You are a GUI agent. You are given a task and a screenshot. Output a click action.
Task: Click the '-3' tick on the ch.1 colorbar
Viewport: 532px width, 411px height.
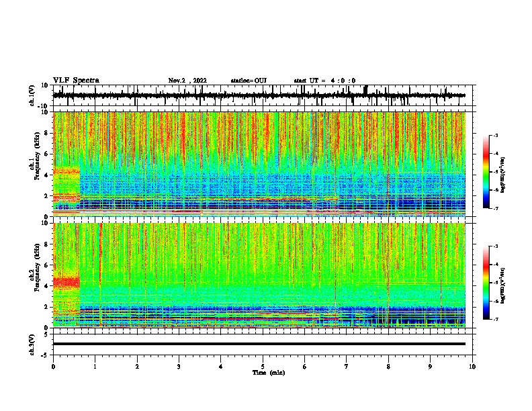pos(496,135)
